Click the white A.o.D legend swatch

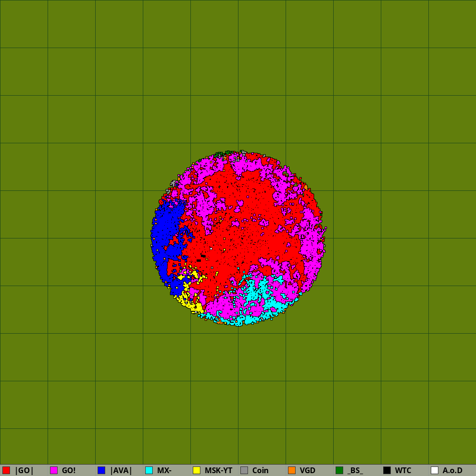[x=435, y=470]
